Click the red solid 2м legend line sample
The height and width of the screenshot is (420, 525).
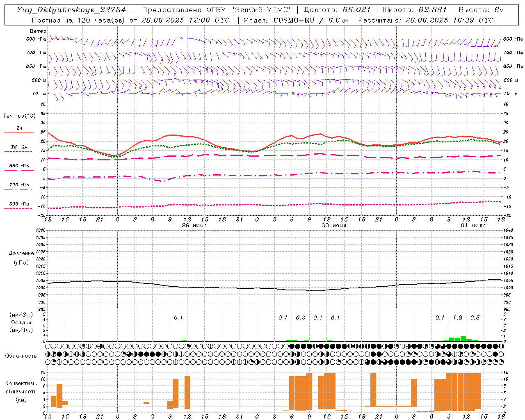(19, 133)
